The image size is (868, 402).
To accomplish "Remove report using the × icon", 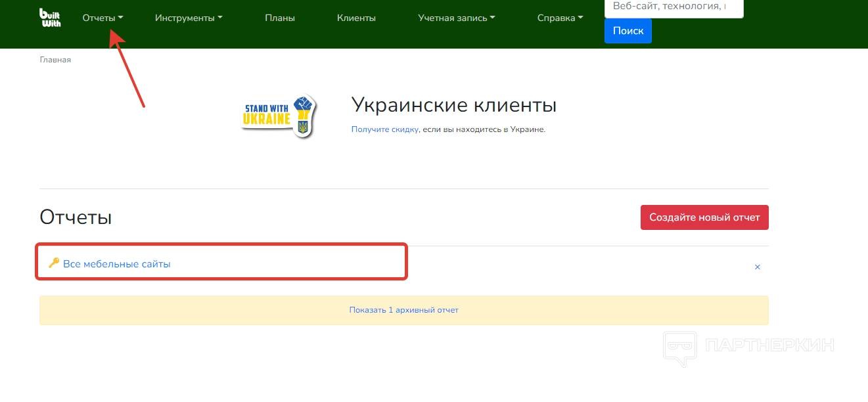I will (x=758, y=267).
